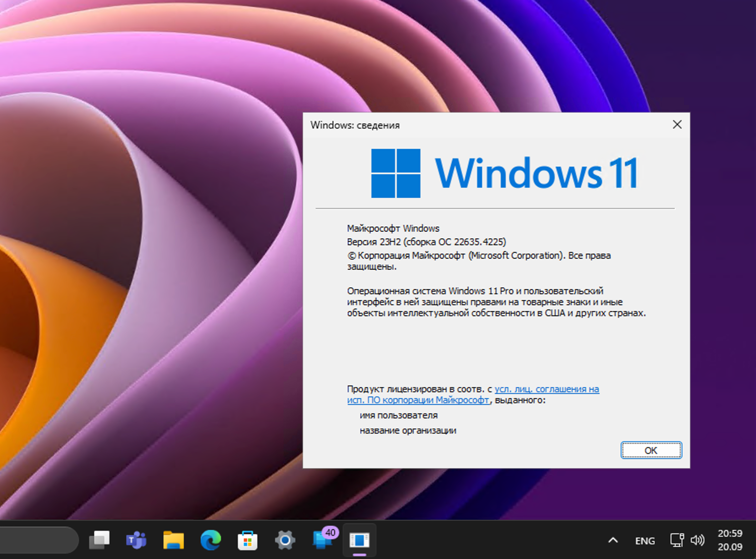This screenshot has width=756, height=559.
Task: Open Microsoft Edge from the taskbar
Action: (211, 540)
